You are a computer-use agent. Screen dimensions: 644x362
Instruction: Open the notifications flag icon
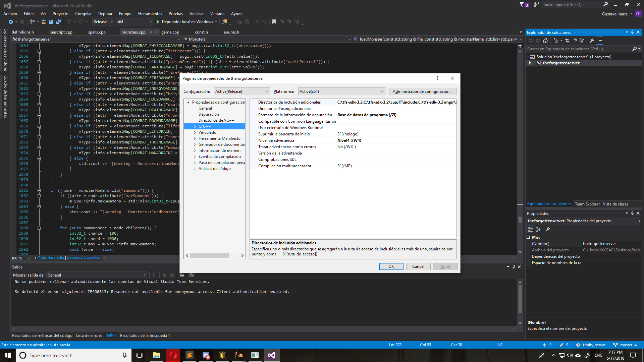[524, 5]
